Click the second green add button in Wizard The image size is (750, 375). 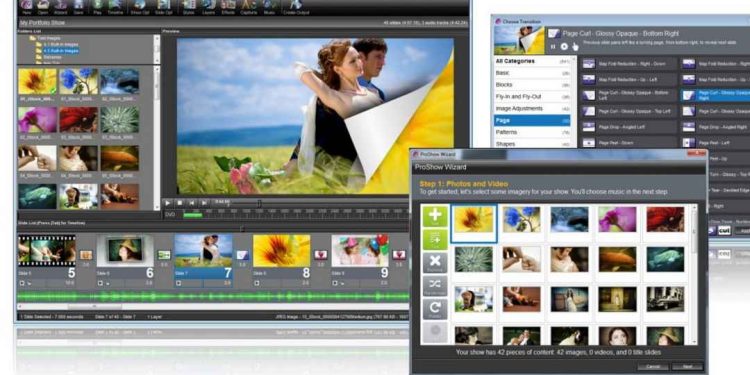click(x=435, y=239)
